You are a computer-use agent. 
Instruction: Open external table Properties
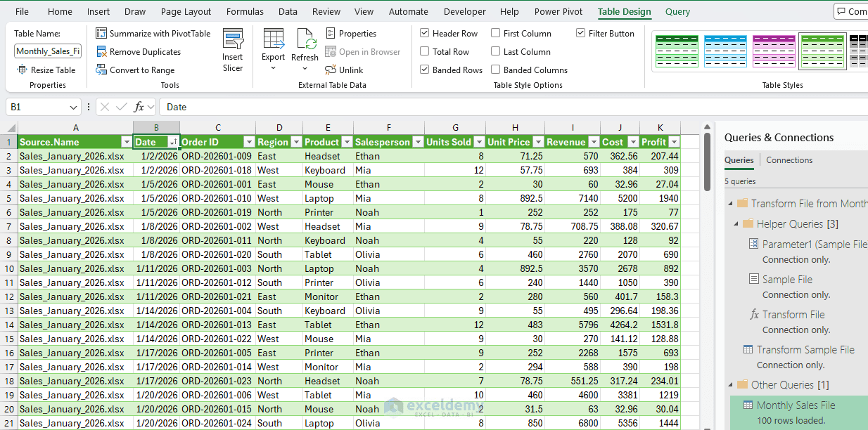coord(351,33)
